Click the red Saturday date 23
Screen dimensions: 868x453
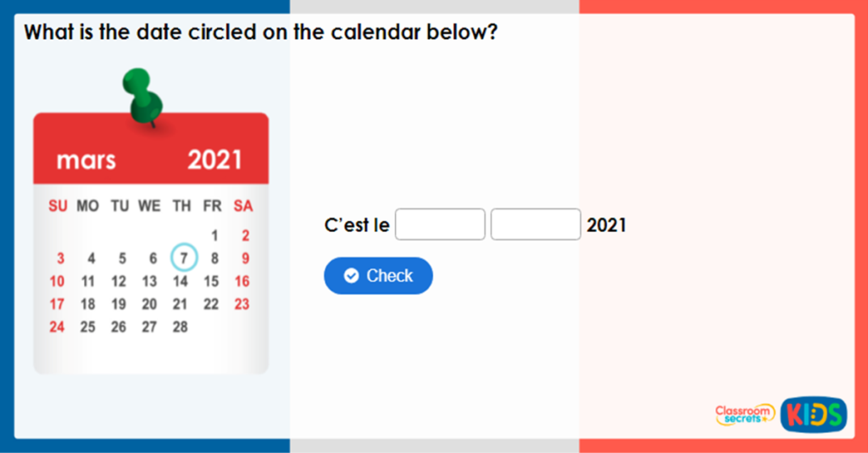242,304
